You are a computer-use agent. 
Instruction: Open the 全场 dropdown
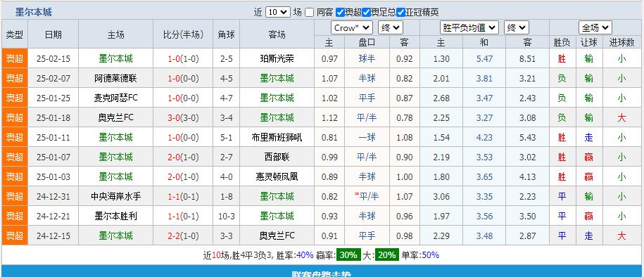point(595,28)
